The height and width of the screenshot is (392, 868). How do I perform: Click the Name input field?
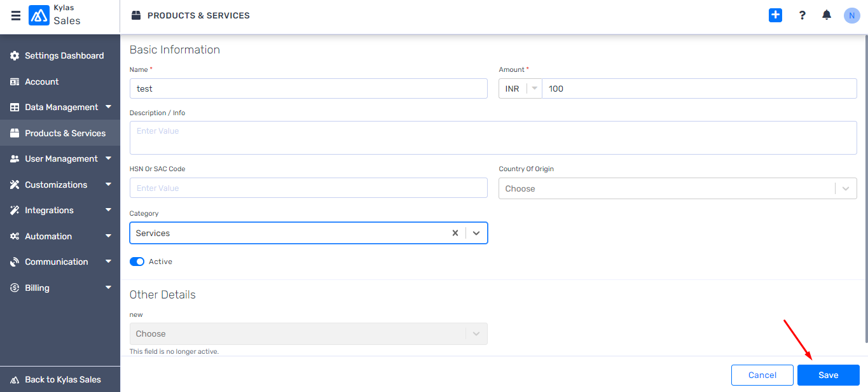(x=308, y=88)
